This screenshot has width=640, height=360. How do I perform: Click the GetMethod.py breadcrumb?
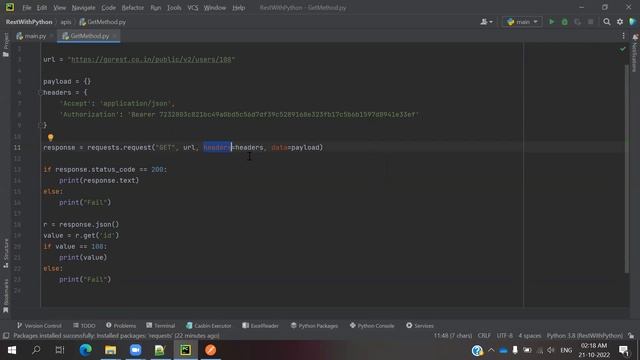102,22
